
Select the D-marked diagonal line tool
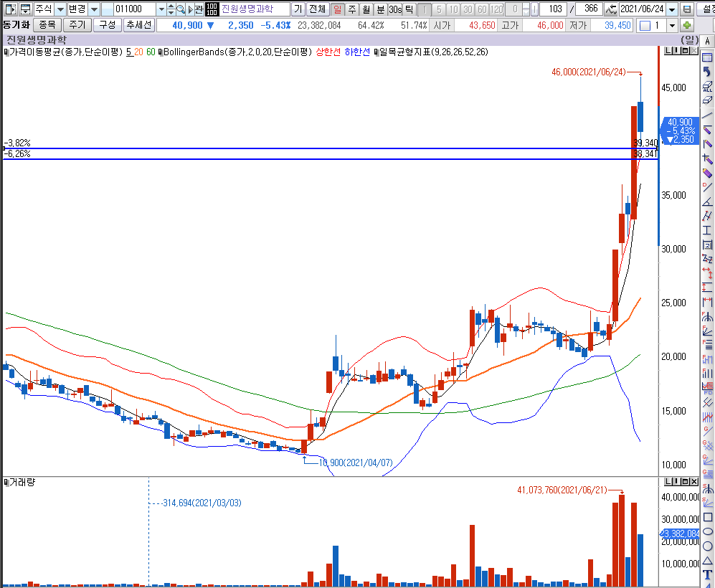point(707,187)
